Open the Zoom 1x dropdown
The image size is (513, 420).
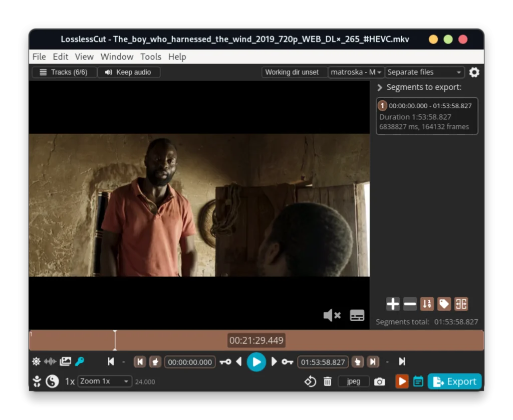[104, 381]
